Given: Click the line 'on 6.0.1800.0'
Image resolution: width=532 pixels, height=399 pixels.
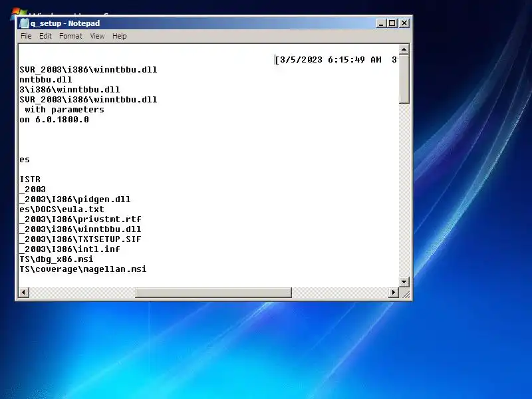Looking at the screenshot, I should [55, 120].
